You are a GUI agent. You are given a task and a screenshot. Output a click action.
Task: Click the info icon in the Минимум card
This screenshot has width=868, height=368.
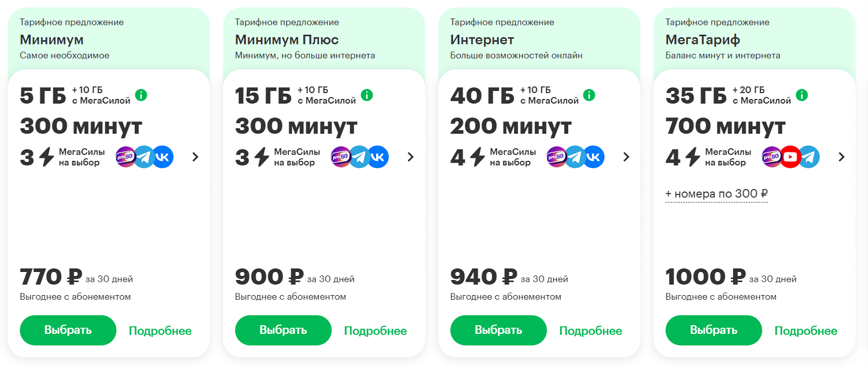[141, 95]
